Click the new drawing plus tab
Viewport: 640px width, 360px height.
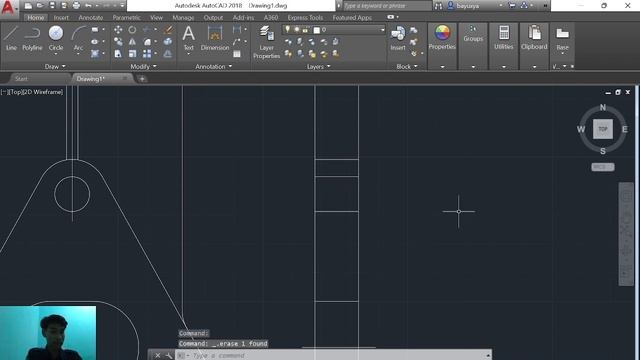pos(142,79)
